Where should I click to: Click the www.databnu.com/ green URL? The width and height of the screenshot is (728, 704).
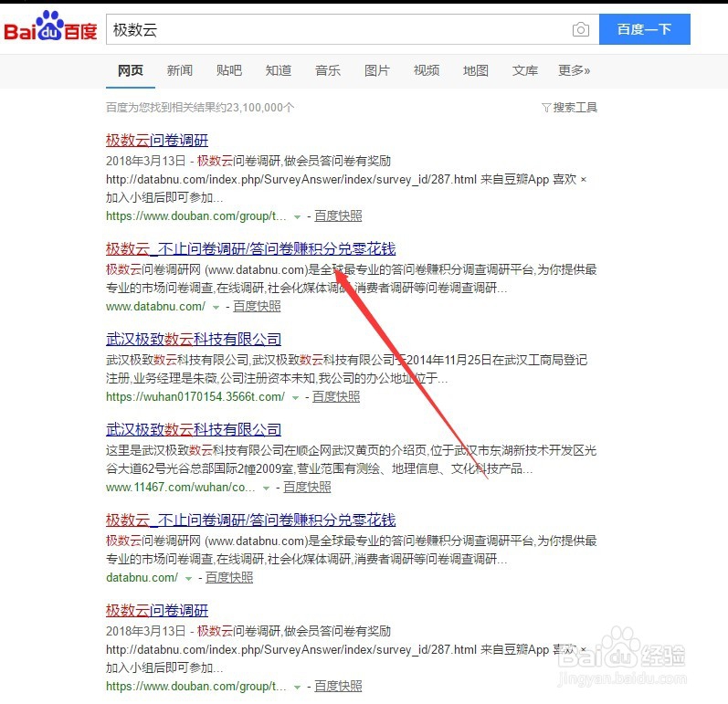tap(155, 307)
